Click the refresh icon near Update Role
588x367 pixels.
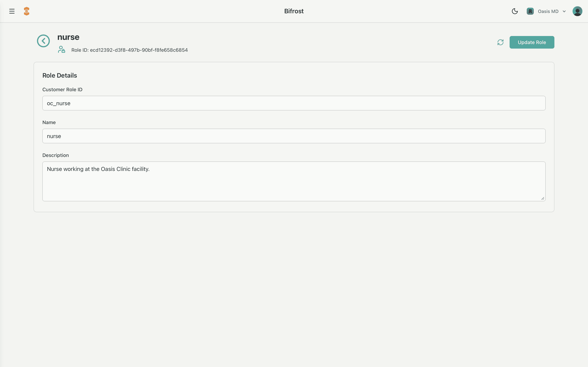tap(500, 42)
